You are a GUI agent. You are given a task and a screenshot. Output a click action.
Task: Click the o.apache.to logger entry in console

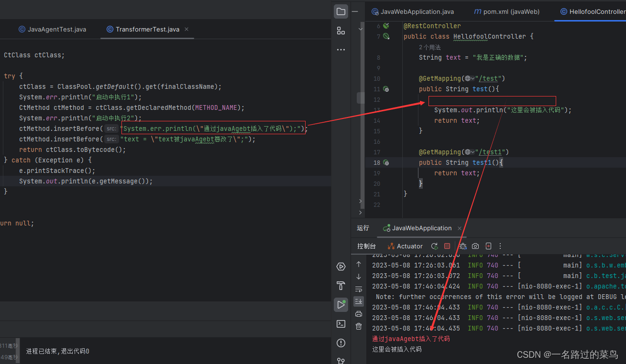tap(606, 286)
